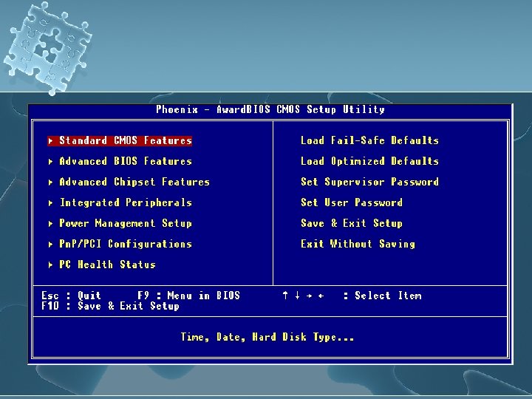Click arrow beside Standard CMOS Features
The height and width of the screenshot is (399, 532).
(x=50, y=140)
